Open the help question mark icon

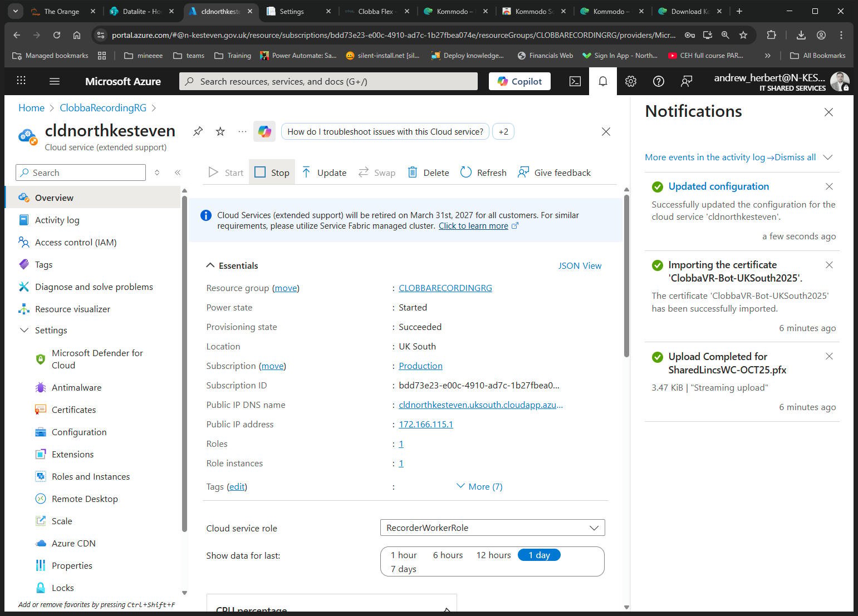pyautogui.click(x=659, y=81)
